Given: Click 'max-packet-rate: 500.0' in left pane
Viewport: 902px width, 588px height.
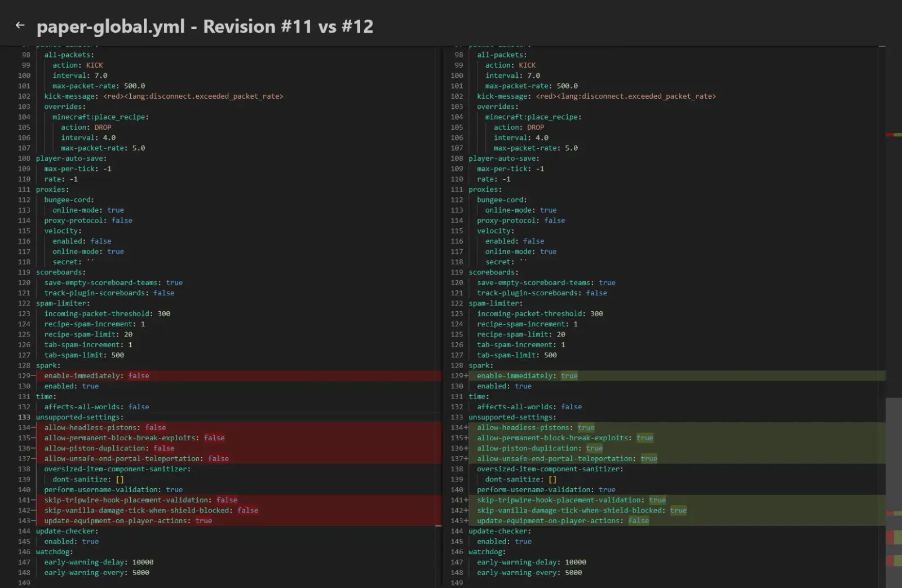Looking at the screenshot, I should pos(99,86).
